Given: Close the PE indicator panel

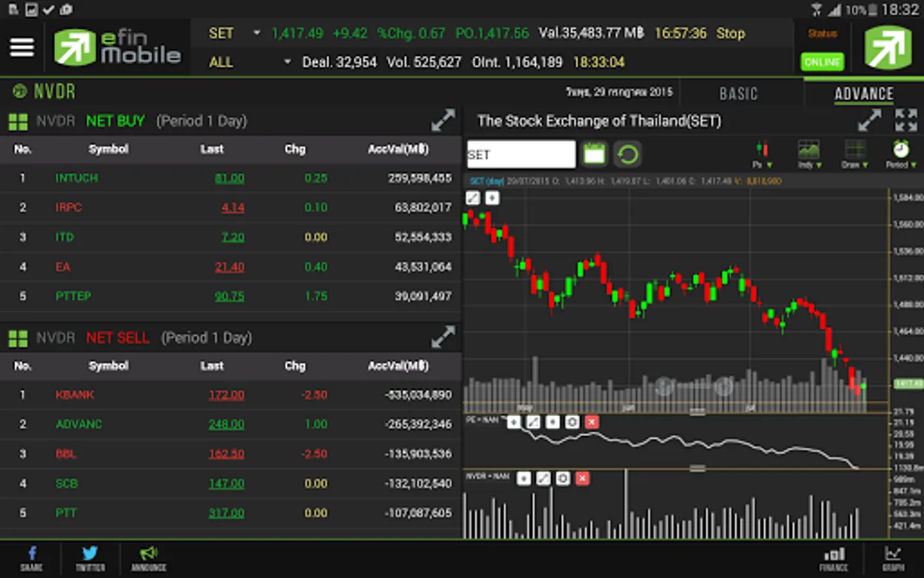Looking at the screenshot, I should coord(592,422).
